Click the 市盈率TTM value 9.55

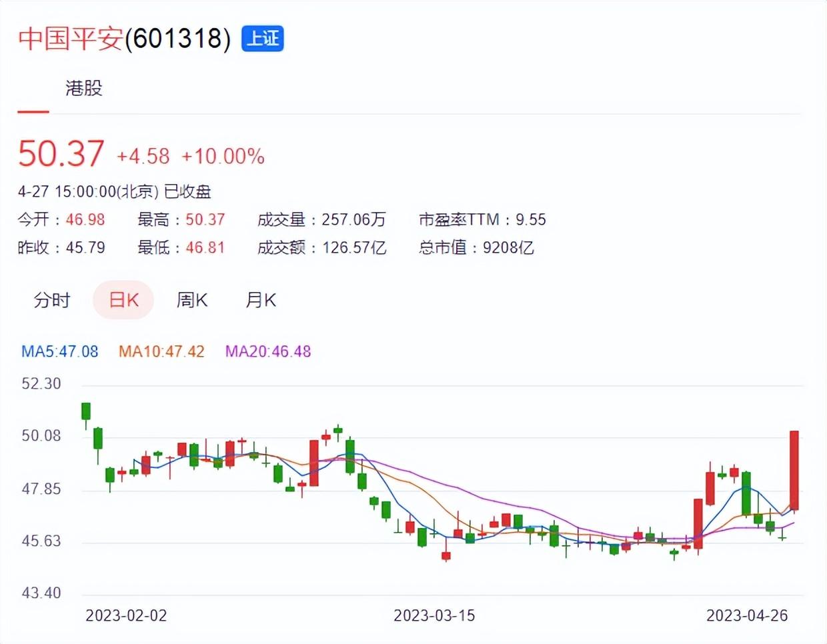pos(531,220)
